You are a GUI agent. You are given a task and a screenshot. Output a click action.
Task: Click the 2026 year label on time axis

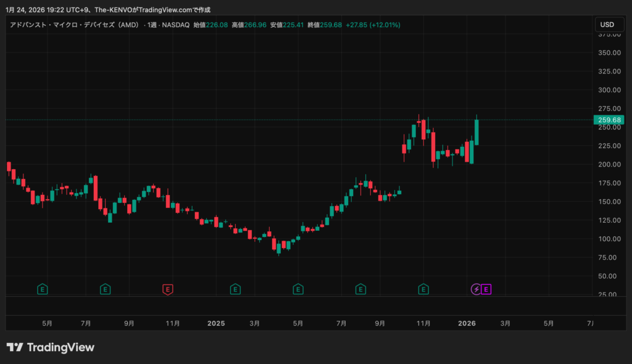[467, 323]
